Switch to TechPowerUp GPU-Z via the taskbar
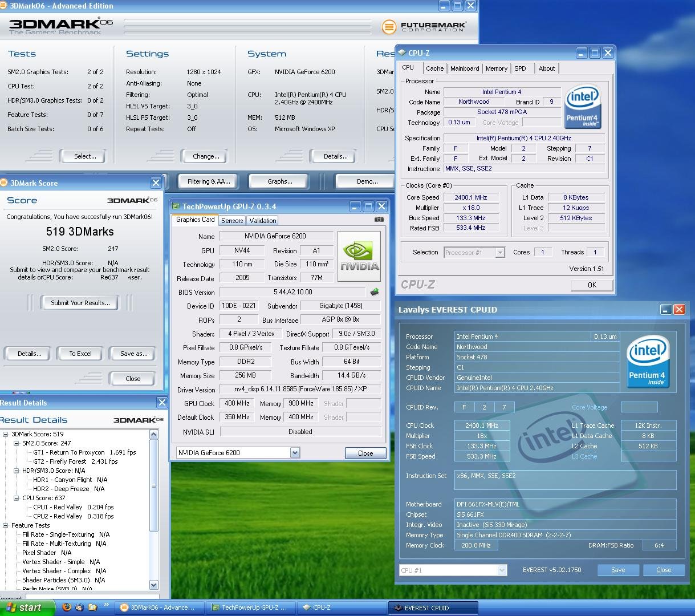695x616 pixels. point(250,607)
